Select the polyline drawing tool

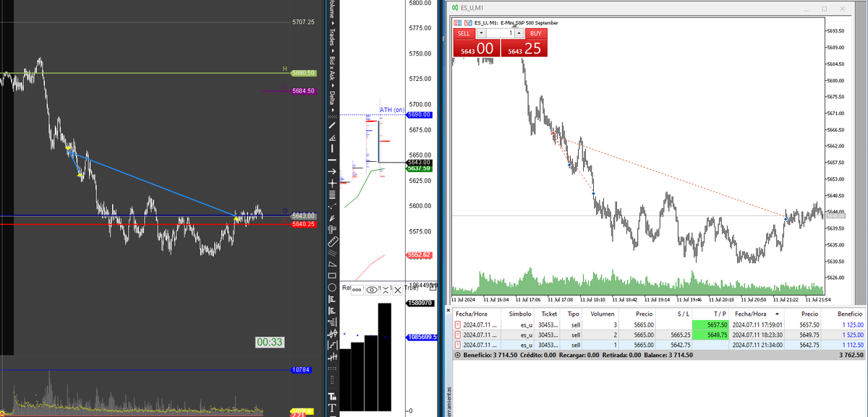tap(332, 206)
